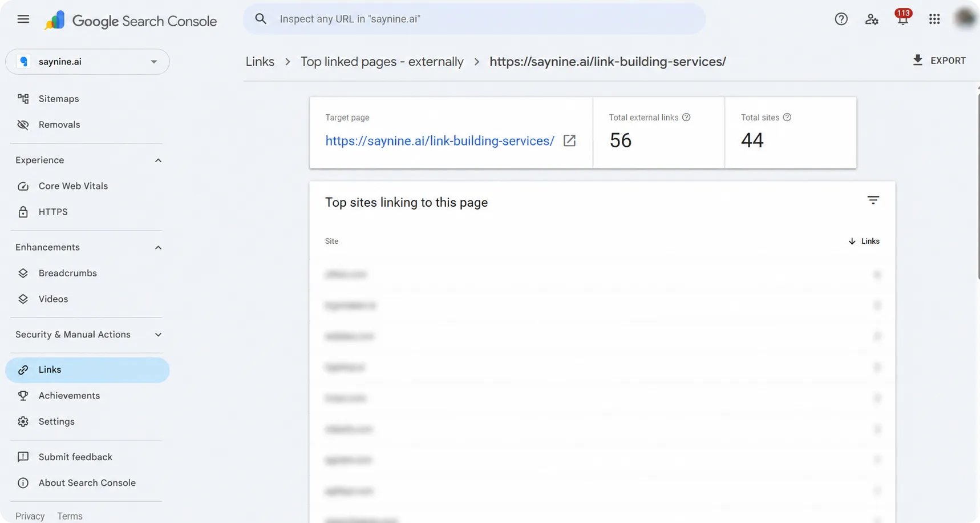This screenshot has height=523, width=980.
Task: Open the table filter icon
Action: click(x=873, y=200)
